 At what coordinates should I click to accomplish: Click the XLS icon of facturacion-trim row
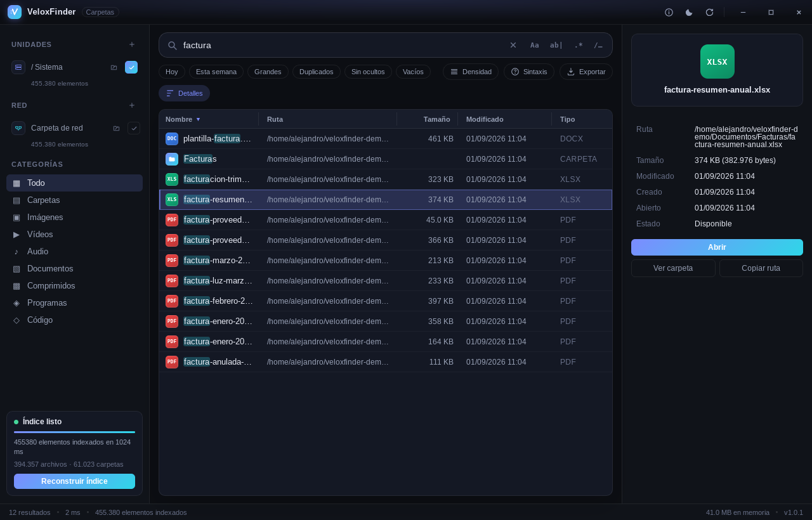(172, 179)
